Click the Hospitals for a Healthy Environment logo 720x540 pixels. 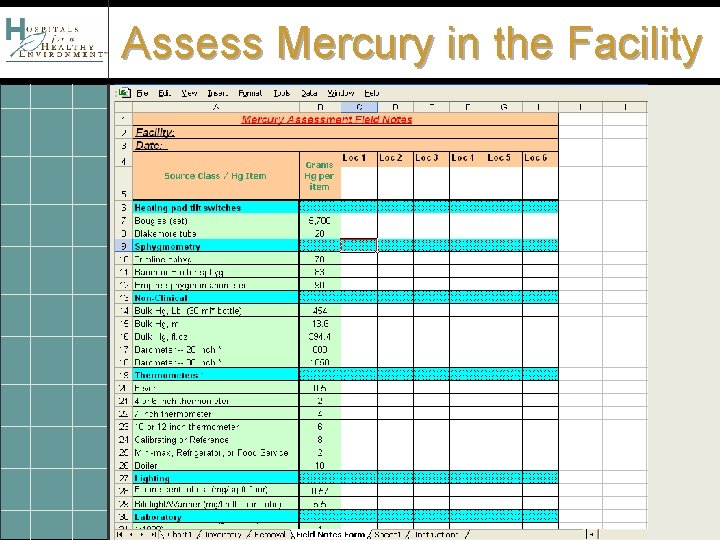click(x=54, y=40)
